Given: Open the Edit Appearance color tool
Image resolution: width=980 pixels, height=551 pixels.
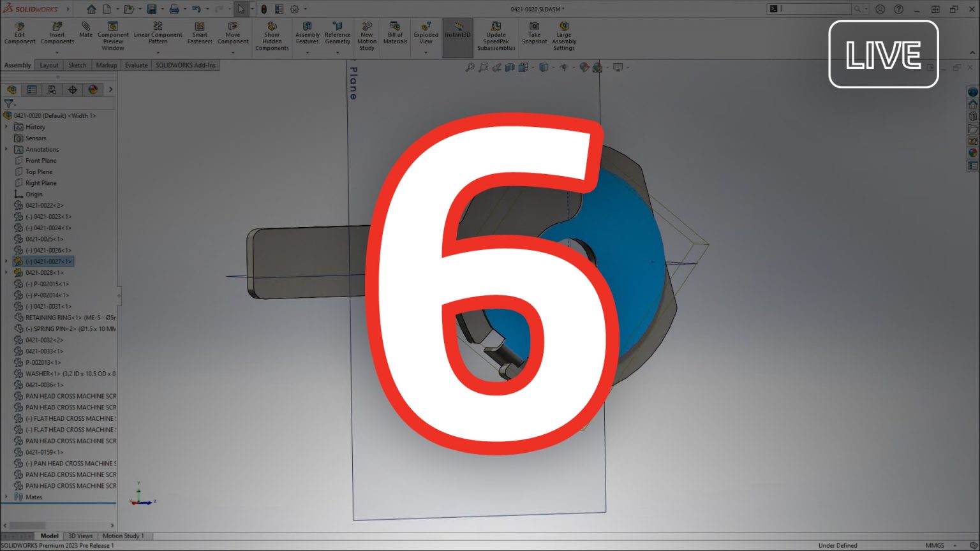Looking at the screenshot, I should click(584, 67).
